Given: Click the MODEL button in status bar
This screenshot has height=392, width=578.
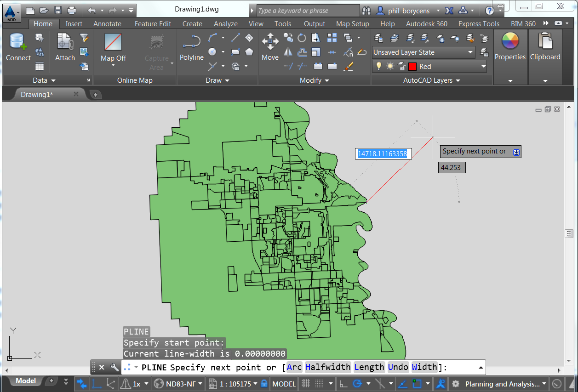Looking at the screenshot, I should click(284, 384).
